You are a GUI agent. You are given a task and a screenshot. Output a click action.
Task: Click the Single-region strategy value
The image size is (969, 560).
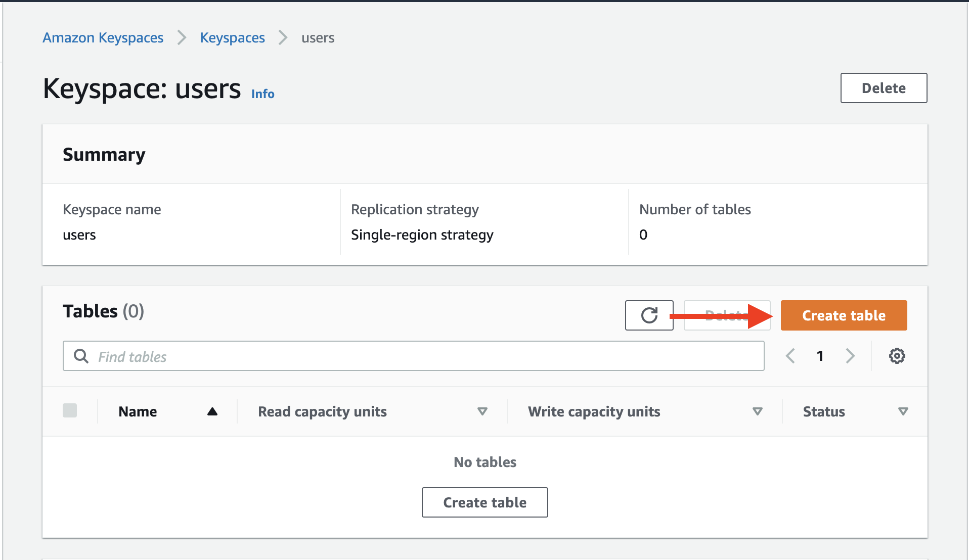(422, 235)
